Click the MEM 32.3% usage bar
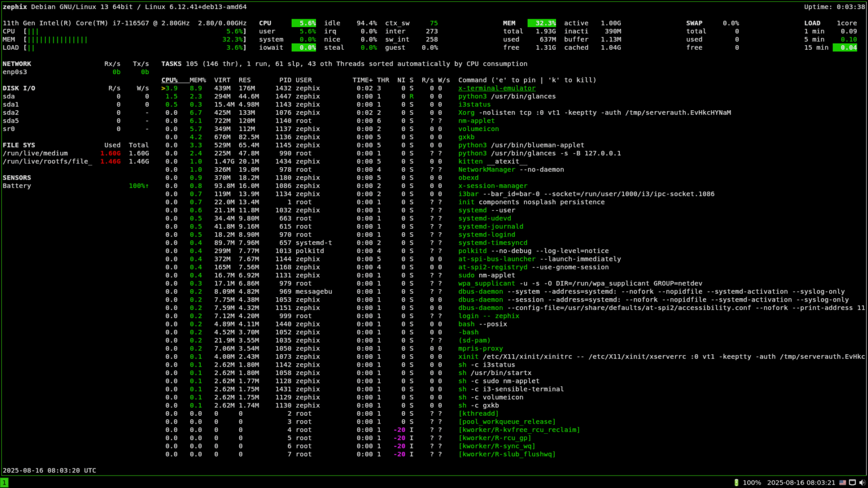 click(x=541, y=23)
